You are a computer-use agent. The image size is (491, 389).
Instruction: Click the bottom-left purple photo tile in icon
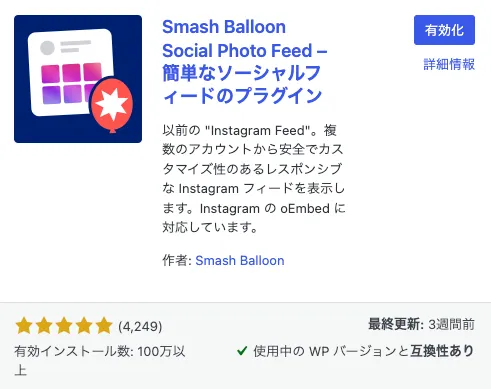click(52, 95)
